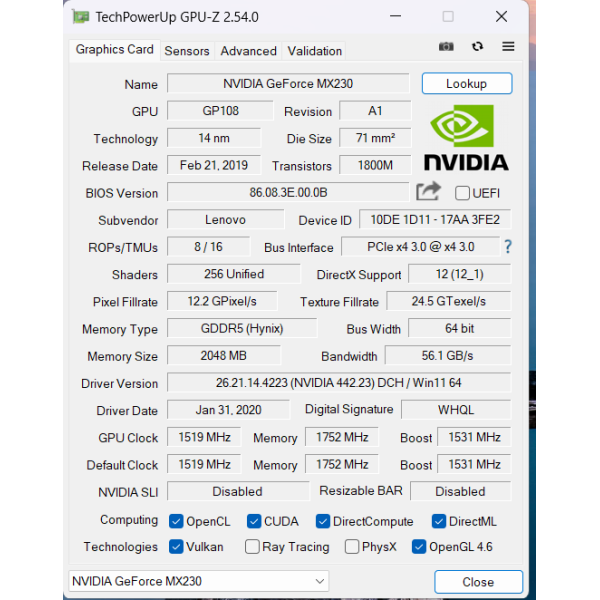This screenshot has width=600, height=600.
Task: Switch to the Validation tab
Action: (x=315, y=51)
